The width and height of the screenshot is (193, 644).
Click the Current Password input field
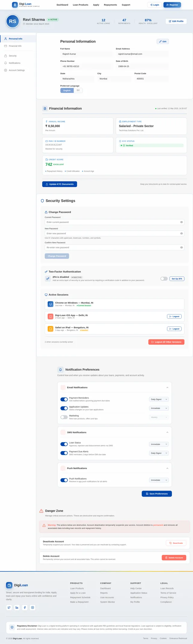click(115, 222)
